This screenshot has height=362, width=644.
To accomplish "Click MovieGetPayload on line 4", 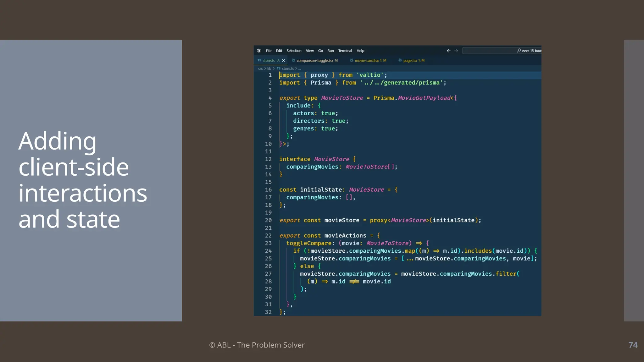I will click(x=424, y=98).
